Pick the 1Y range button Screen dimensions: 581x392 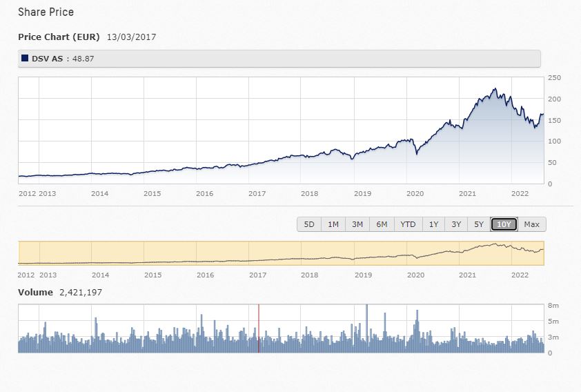[x=433, y=224]
